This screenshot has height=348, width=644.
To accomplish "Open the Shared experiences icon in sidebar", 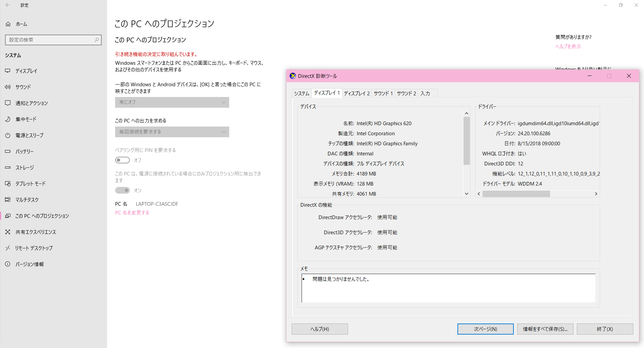I will tap(8, 232).
